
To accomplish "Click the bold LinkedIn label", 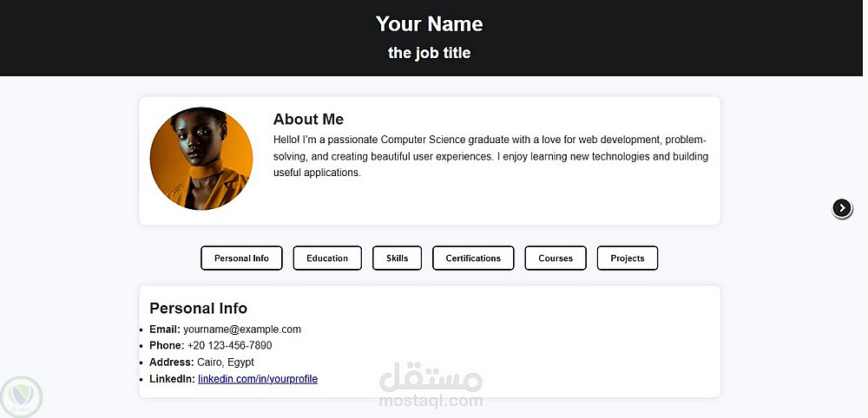I will click(172, 379).
